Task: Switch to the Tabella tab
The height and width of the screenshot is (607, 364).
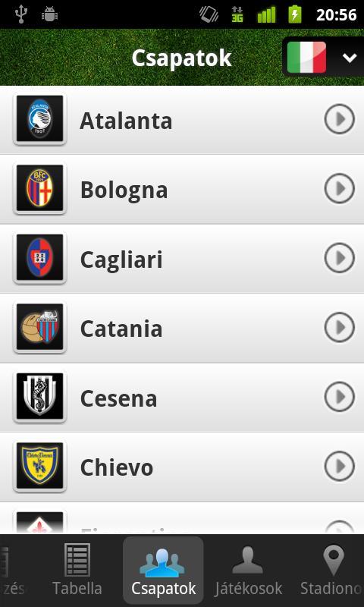Action: click(77, 570)
